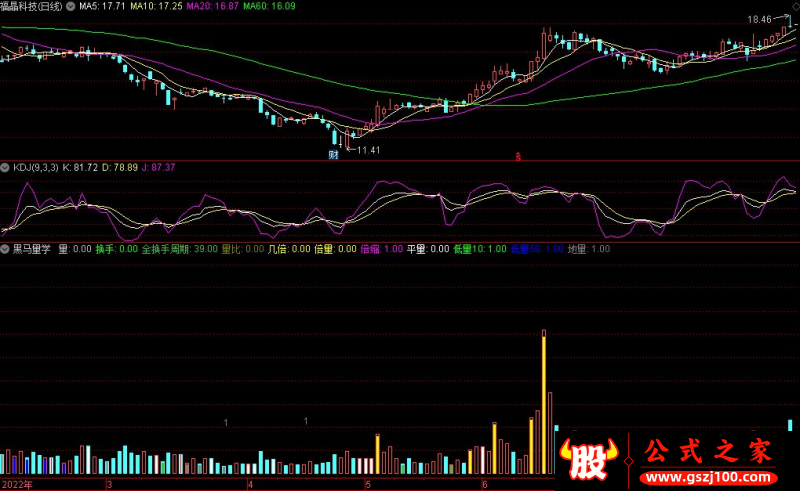Click the month 3 marker on time axis

(110, 484)
